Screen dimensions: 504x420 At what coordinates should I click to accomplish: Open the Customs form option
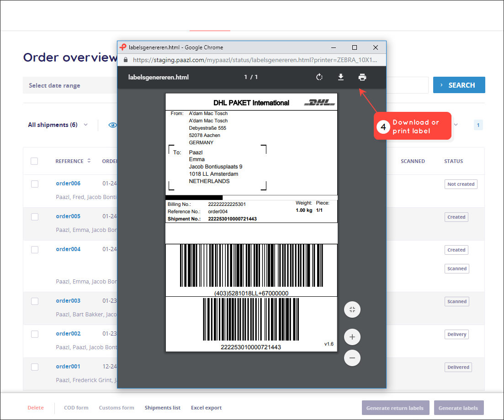coord(117,408)
